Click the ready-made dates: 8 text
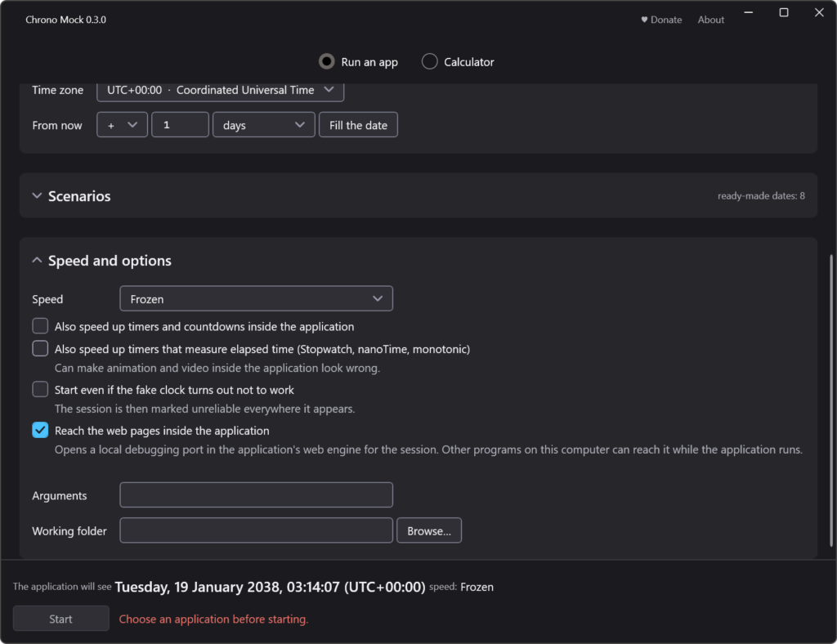This screenshot has width=837, height=644. pyautogui.click(x=761, y=196)
